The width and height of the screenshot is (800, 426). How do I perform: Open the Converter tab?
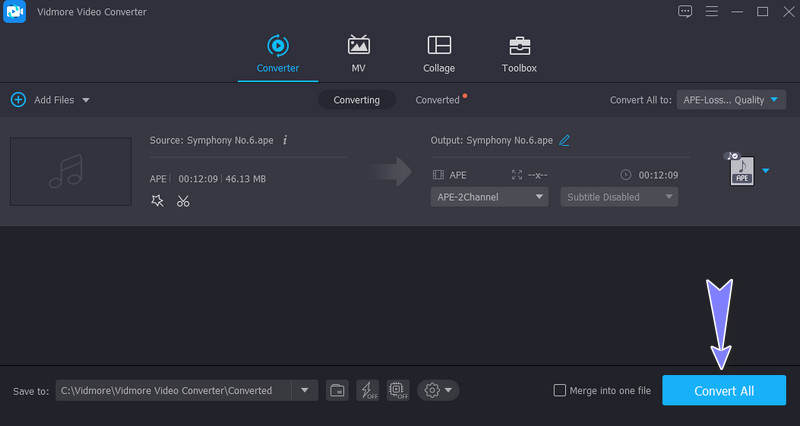click(x=277, y=54)
